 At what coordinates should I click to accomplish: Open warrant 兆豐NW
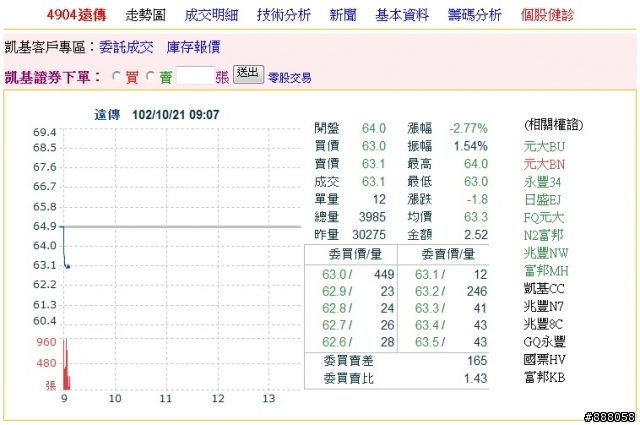pos(546,253)
